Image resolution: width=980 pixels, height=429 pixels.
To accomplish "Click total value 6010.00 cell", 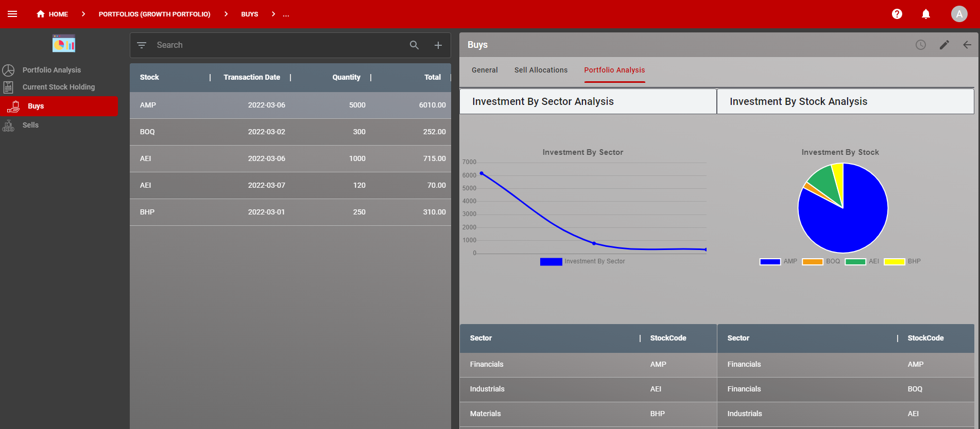I will tap(432, 105).
